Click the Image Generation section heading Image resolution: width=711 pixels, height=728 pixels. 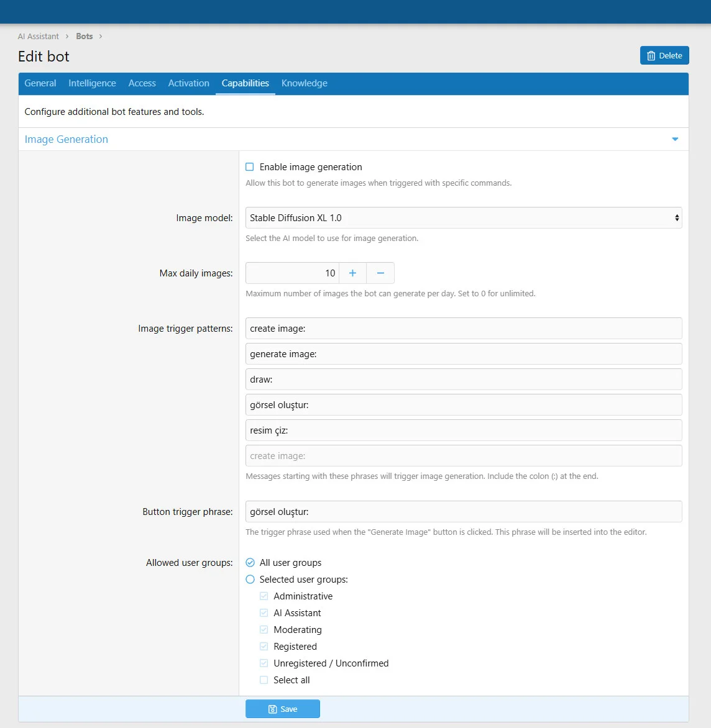pyautogui.click(x=67, y=139)
